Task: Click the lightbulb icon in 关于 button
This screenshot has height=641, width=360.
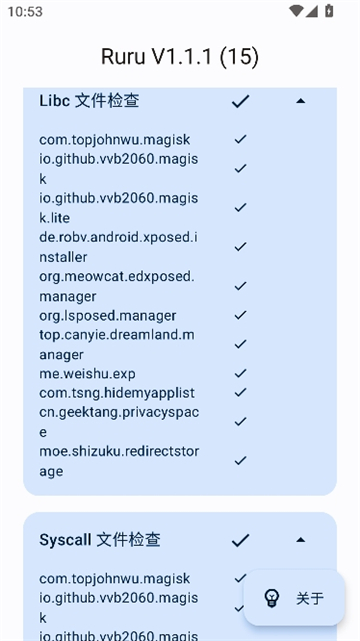Action: pos(272,598)
